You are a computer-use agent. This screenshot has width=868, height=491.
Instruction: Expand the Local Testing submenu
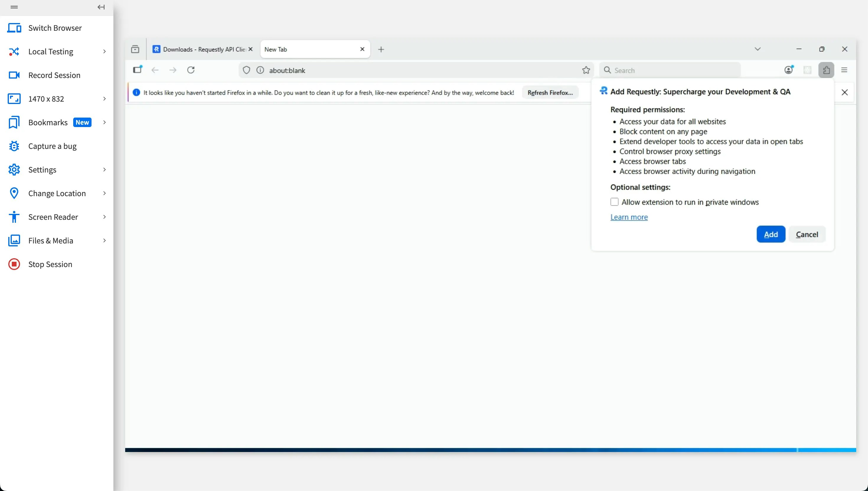[57, 52]
